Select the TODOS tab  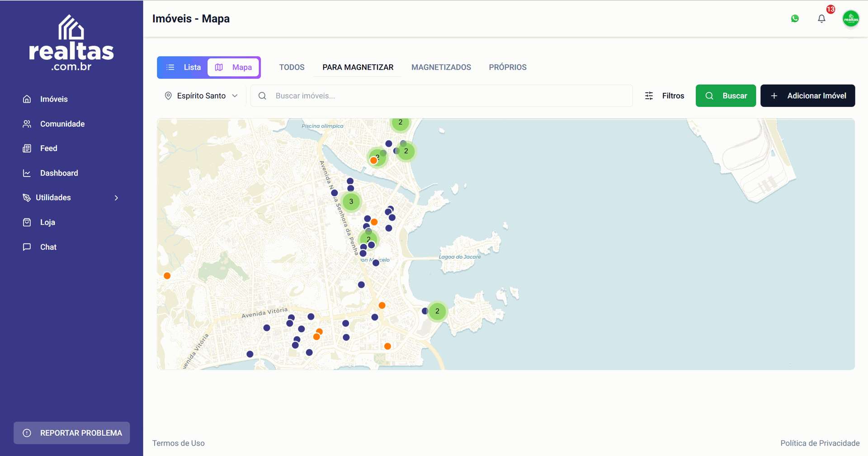pyautogui.click(x=292, y=67)
